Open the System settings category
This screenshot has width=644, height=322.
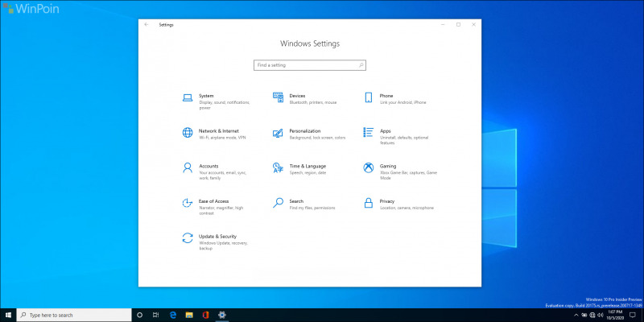click(x=217, y=101)
